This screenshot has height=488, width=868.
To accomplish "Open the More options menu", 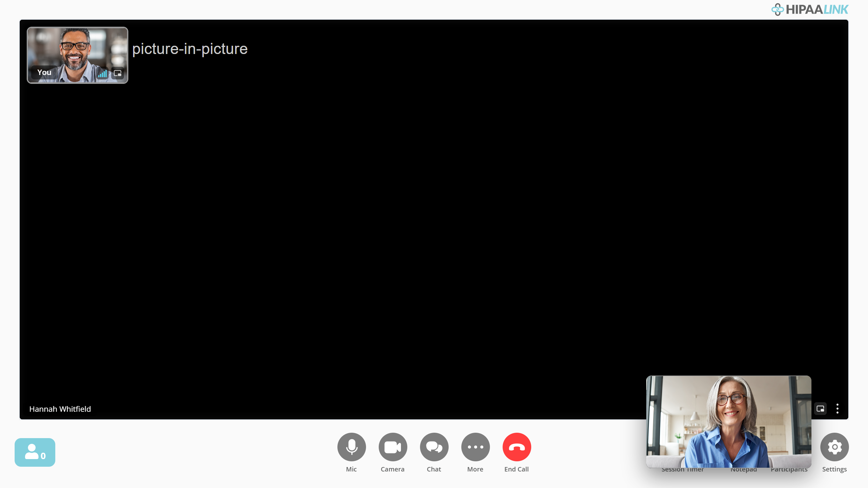I will [x=475, y=447].
